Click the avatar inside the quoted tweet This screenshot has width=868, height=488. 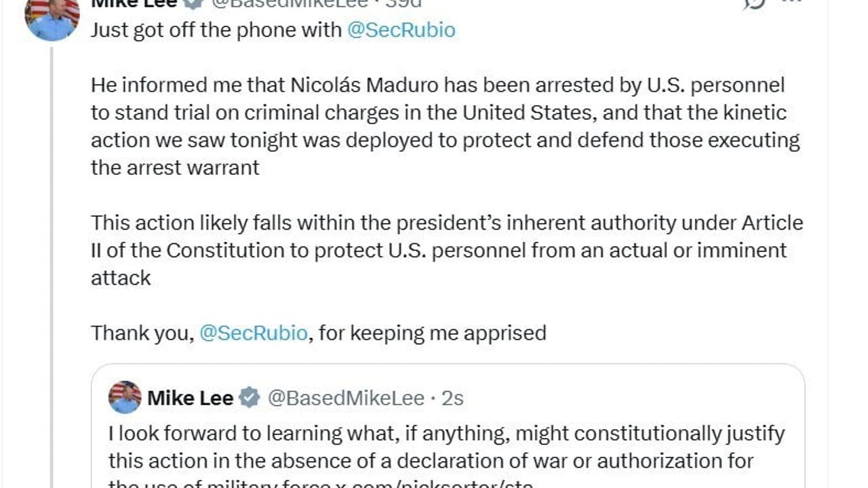(x=125, y=399)
